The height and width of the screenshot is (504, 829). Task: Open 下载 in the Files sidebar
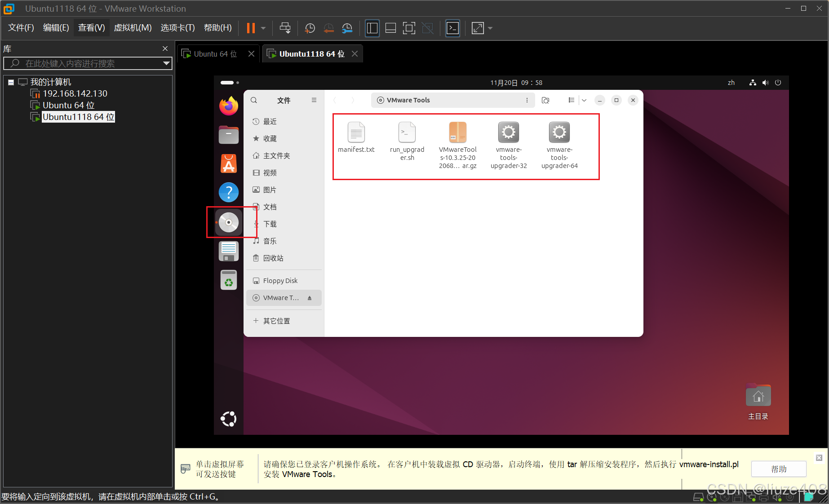pos(284,224)
